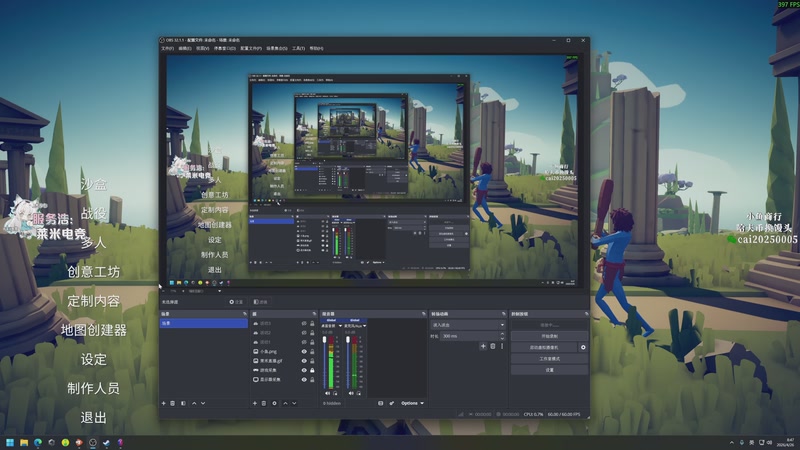Open source properties via the Sources panel gear icon
Viewport: 800px width, 450px height.
[274, 403]
